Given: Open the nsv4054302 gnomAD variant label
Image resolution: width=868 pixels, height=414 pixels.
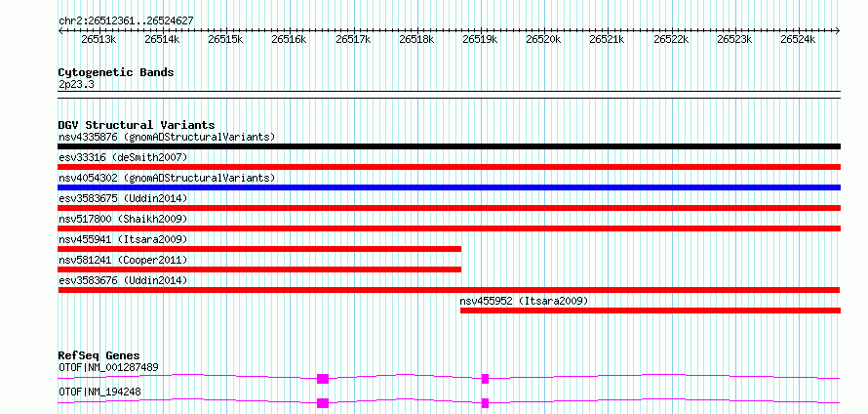Looking at the screenshot, I should pyautogui.click(x=167, y=178).
